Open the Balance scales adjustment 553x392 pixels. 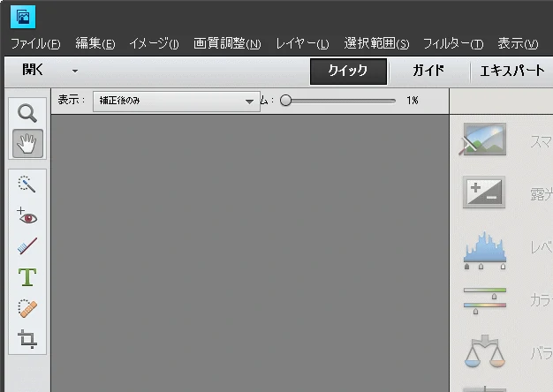(x=485, y=351)
